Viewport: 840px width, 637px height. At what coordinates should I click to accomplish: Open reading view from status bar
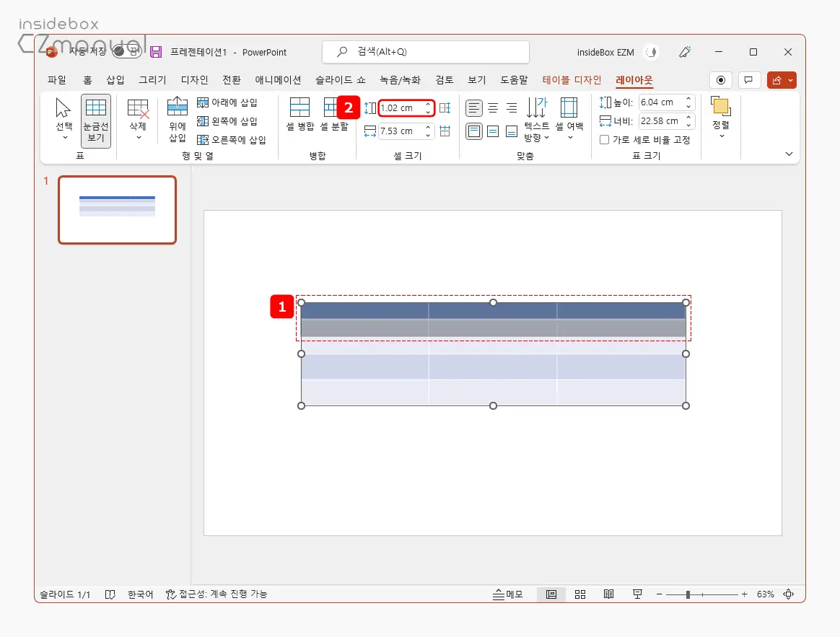609,594
